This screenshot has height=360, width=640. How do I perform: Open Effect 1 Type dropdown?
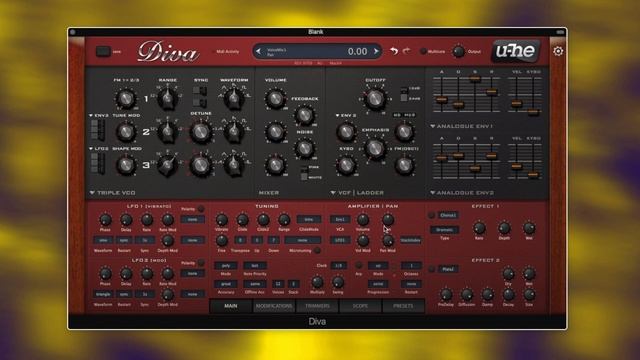click(x=444, y=230)
